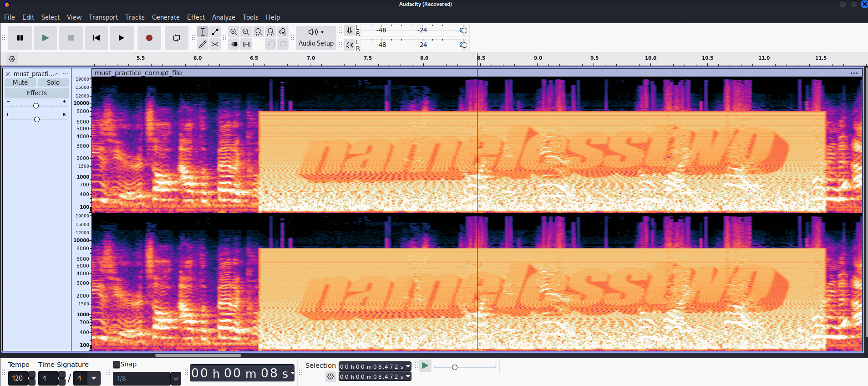Click the Tempo value field showing 120
Image resolution: width=868 pixels, height=386 pixels.
click(18, 378)
